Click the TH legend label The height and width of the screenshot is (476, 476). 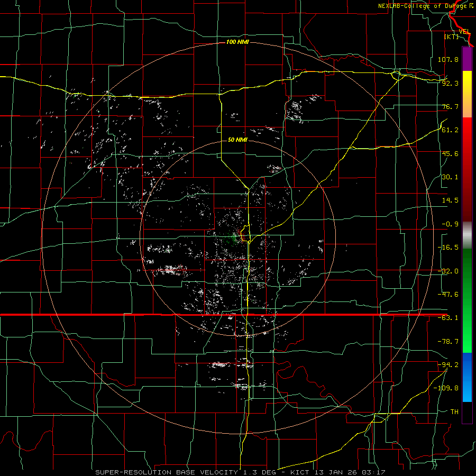click(454, 411)
